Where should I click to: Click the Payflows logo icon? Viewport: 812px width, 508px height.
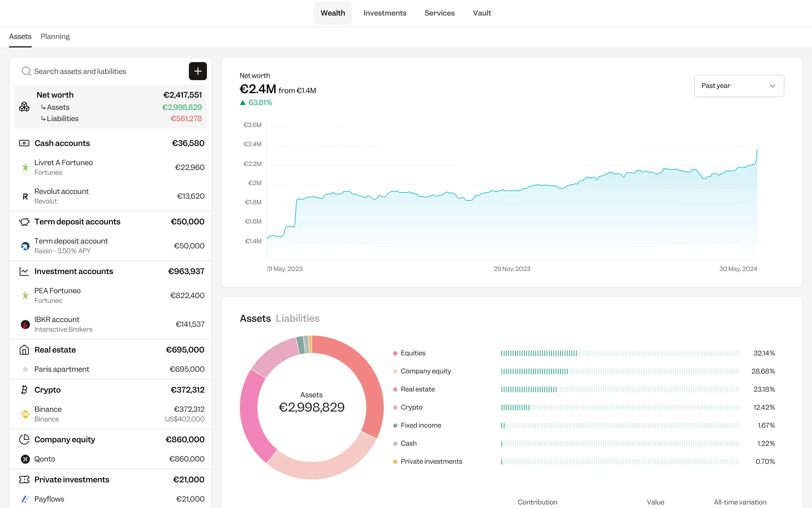[25, 499]
